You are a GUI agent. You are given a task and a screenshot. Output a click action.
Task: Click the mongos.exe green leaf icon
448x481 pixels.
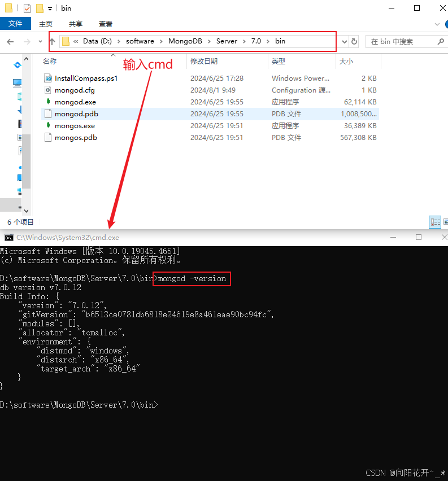[x=48, y=125]
